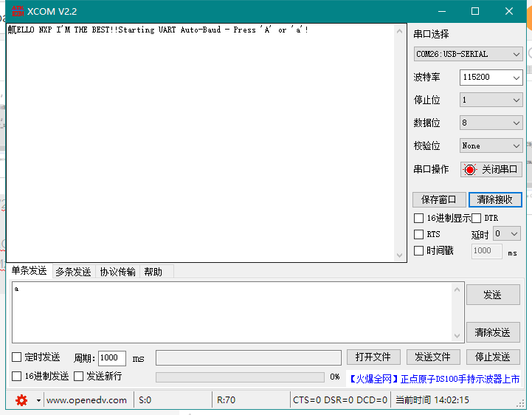The width and height of the screenshot is (532, 415).
Task: Click the 打开文件 open file button
Action: [x=373, y=357]
